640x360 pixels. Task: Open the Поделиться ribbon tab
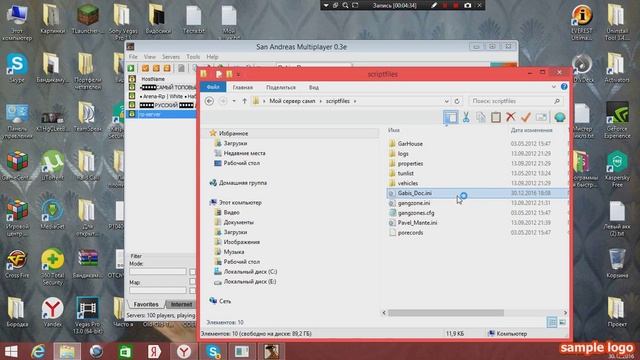click(x=281, y=87)
